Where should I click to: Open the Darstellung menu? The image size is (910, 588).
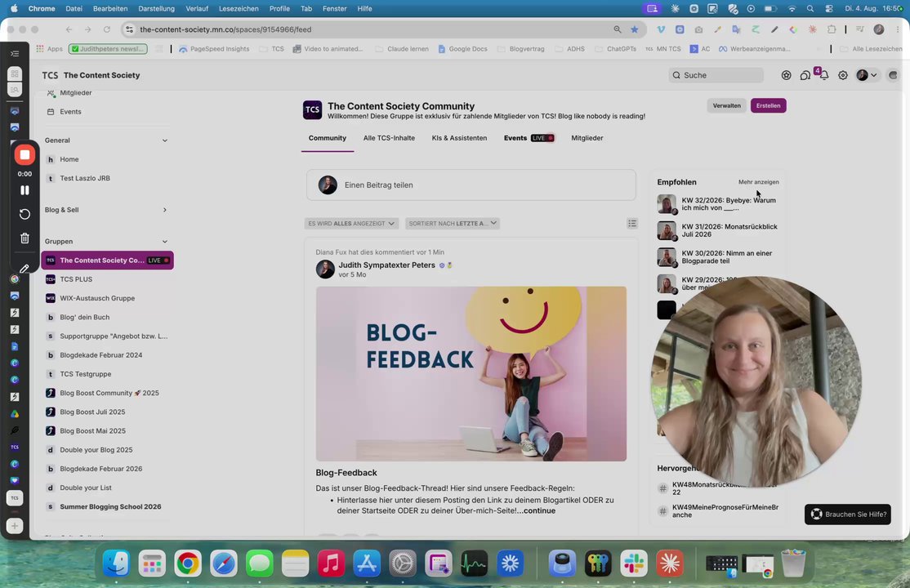coord(156,9)
